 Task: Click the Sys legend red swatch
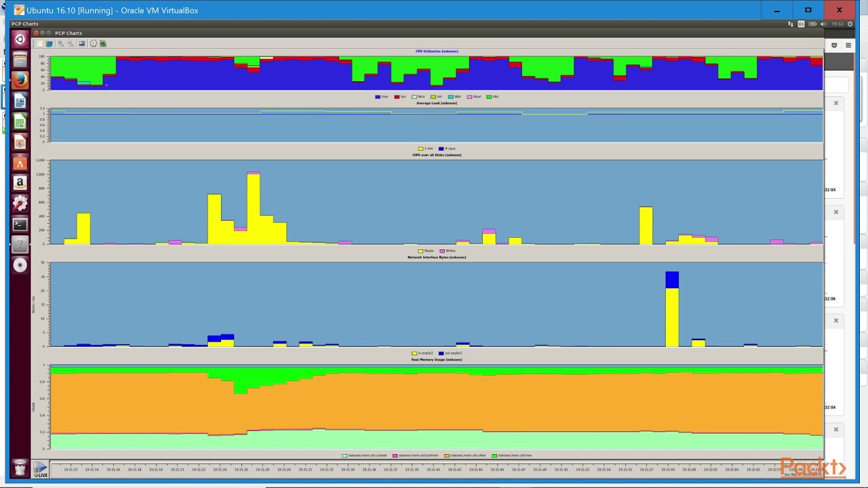(397, 97)
